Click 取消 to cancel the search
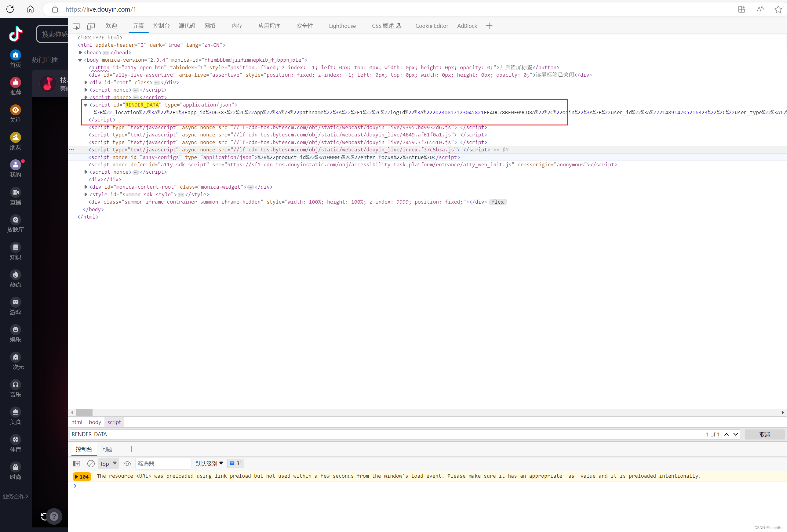This screenshot has width=787, height=532. tap(765, 434)
